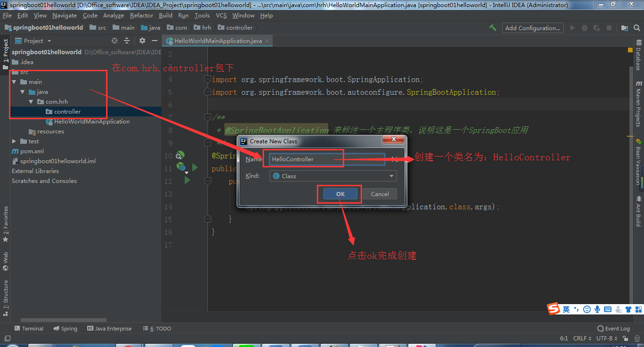This screenshot has width=644, height=347.
Task: Hide the Project panel with the minus icon
Action: (155, 41)
